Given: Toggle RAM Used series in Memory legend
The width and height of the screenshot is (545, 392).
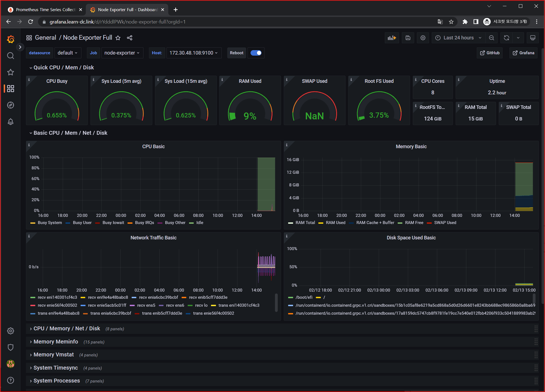Looking at the screenshot, I should coord(335,223).
